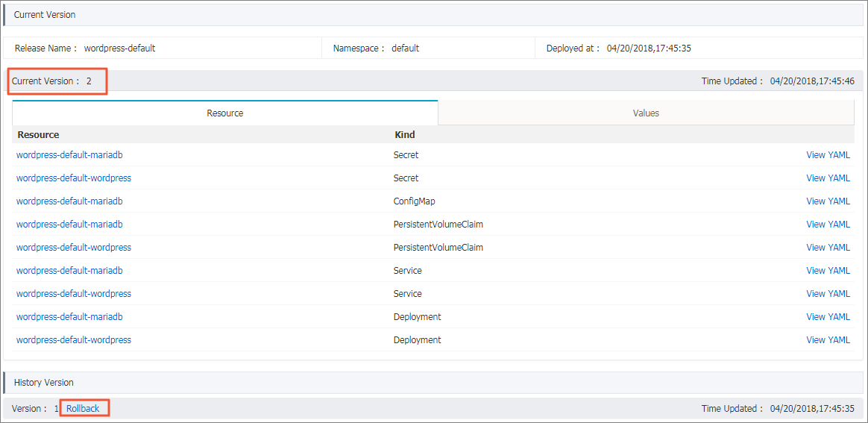Screen dimensions: 868x423
Task: View YAML for wordpress PersistentVolumeClaim
Action: click(x=828, y=248)
